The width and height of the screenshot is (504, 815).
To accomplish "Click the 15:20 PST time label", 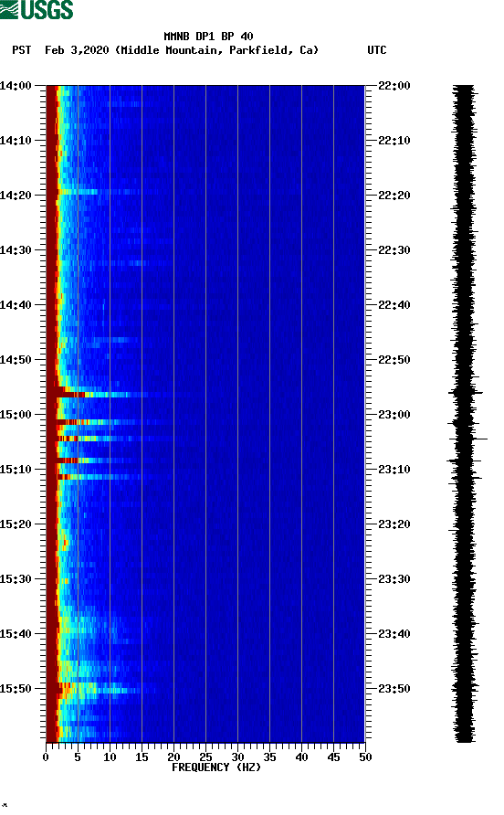I will pyautogui.click(x=16, y=524).
